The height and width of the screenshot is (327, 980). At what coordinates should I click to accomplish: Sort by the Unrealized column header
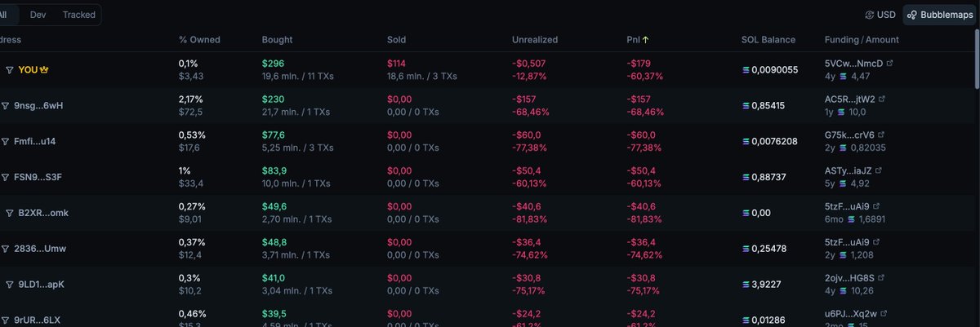[x=534, y=39]
